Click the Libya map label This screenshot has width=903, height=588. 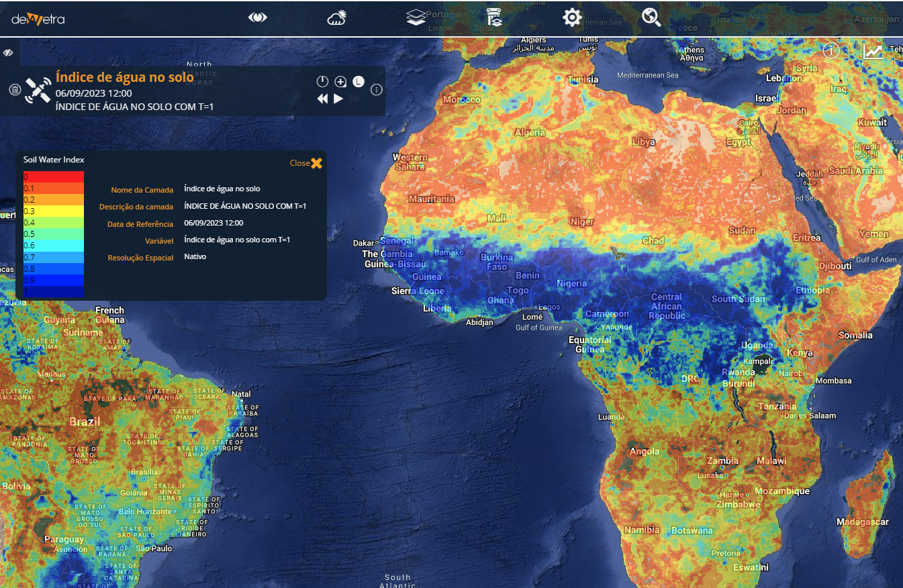[x=643, y=142]
